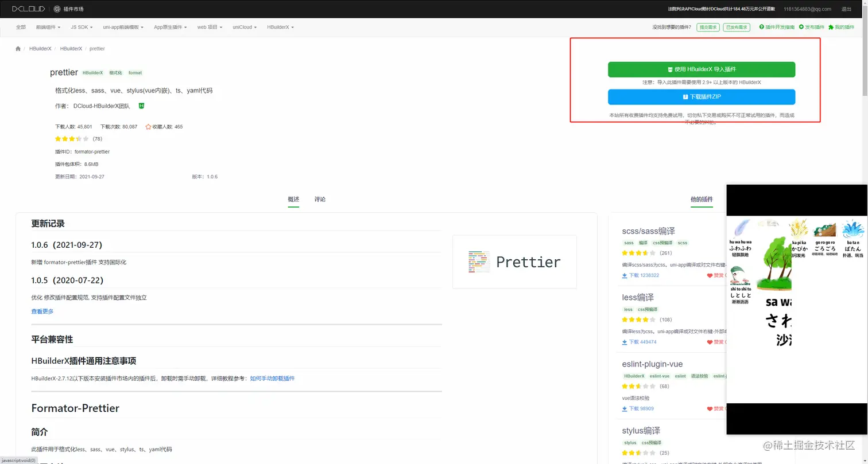868x464 pixels.
Task: Click the breadcrumb home icon
Action: 18,49
